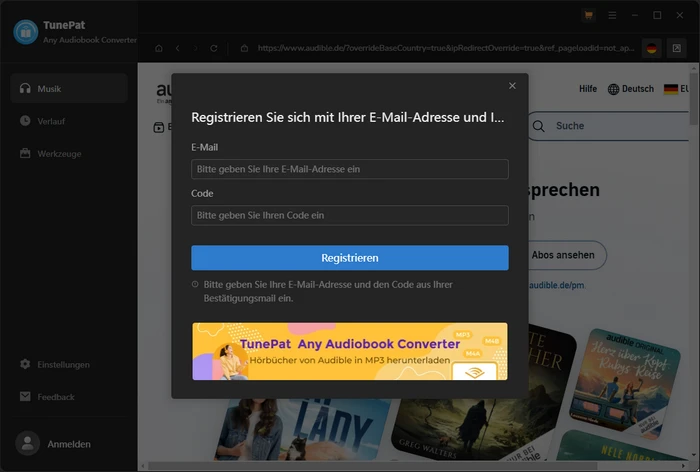Click the Herz über Kopf audiobook cover
The width and height of the screenshot is (700, 472).
[x=625, y=383]
